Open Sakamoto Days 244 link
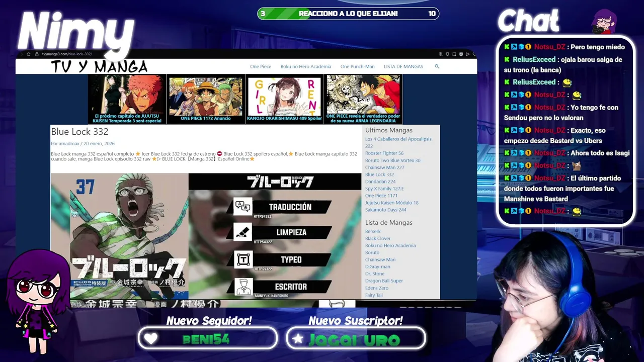Image resolution: width=644 pixels, height=362 pixels. pos(386,210)
